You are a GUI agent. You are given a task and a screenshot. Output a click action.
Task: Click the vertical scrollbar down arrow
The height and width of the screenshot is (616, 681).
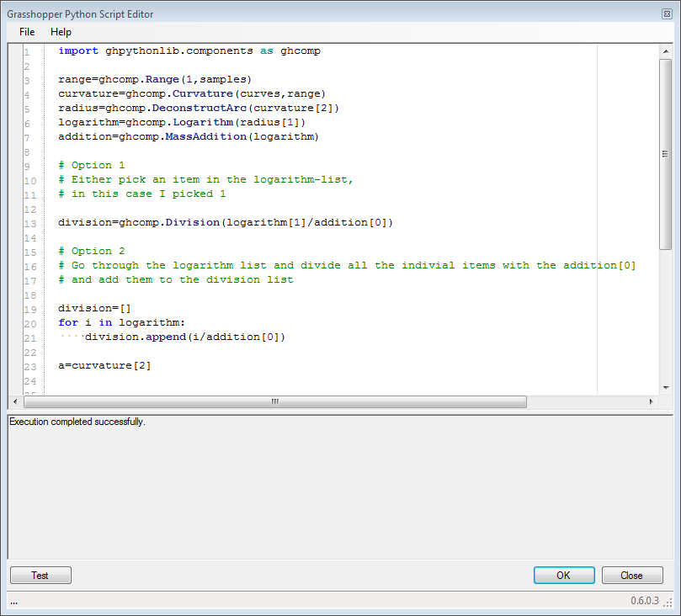tap(665, 388)
